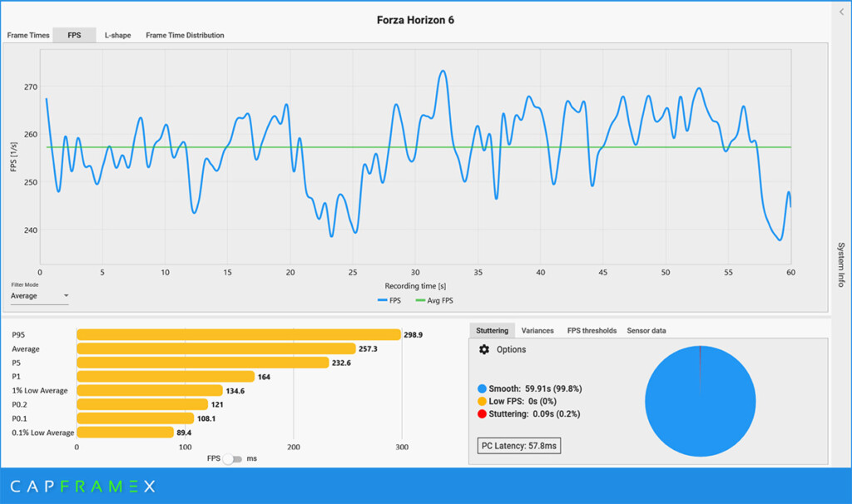
Task: Click the Forza Horizon 6 title
Action: click(x=415, y=20)
